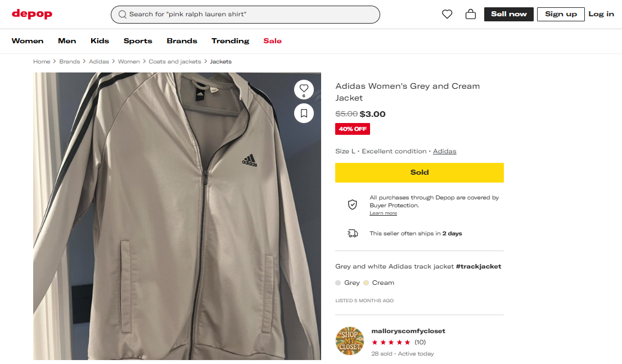Click the search magnifier icon
The image size is (622, 364).
coord(122,15)
